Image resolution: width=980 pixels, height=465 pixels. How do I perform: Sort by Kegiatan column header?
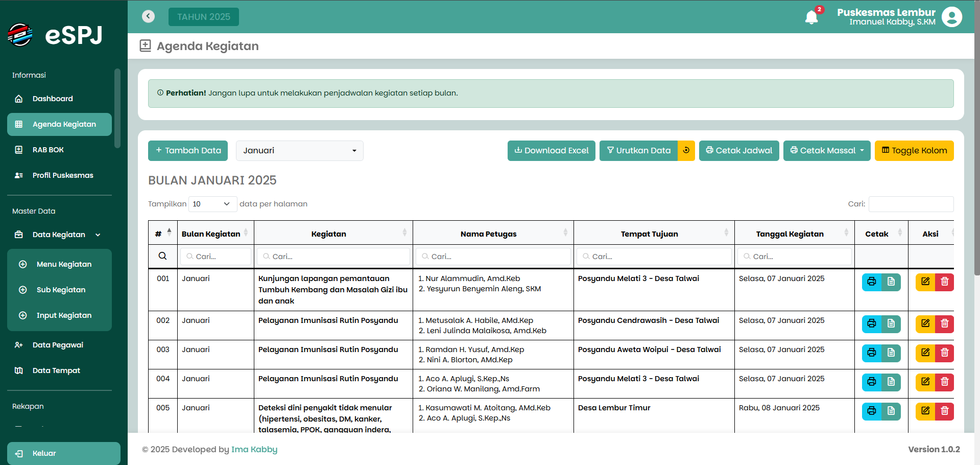(x=333, y=234)
